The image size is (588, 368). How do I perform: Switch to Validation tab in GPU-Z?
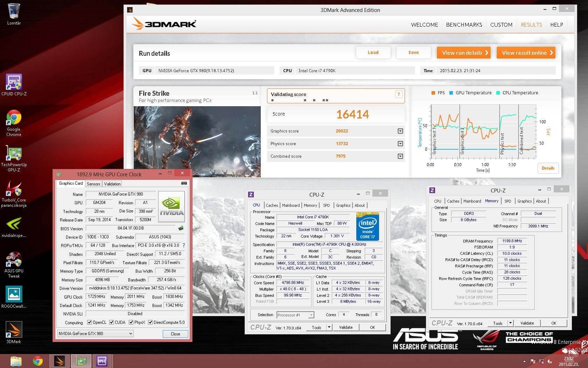112,184
